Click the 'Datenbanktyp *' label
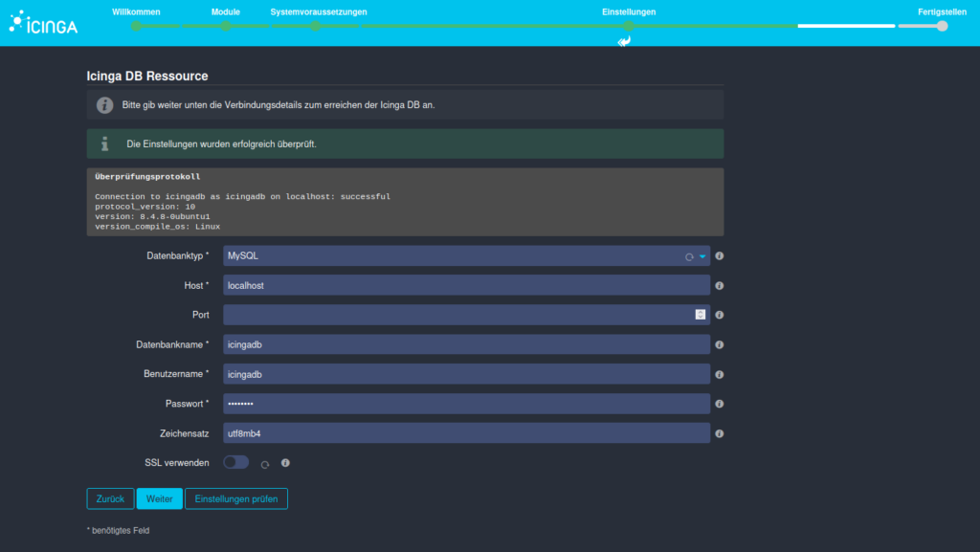Screen dimensions: 980x552 tap(177, 256)
